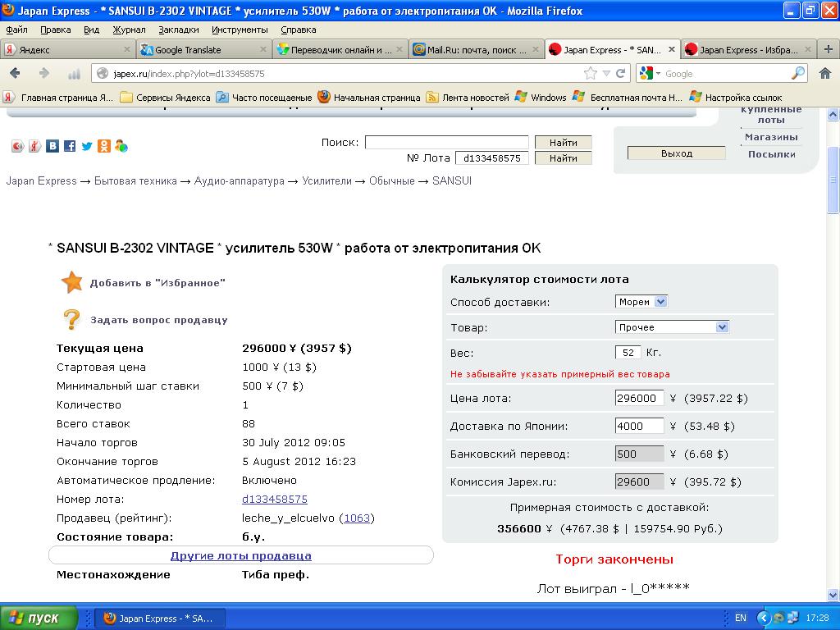The height and width of the screenshot is (630, 840).
Task: Click the question mark ask-seller icon
Action: (72, 319)
